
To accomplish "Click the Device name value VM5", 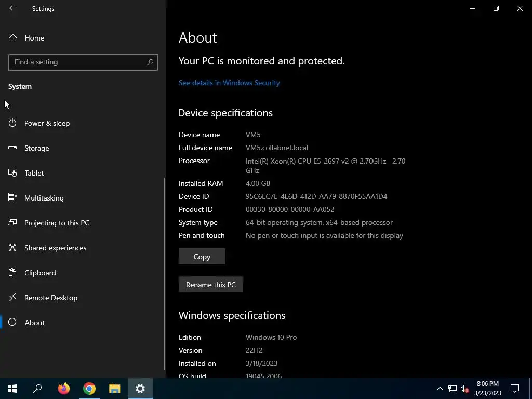I will pos(253,135).
